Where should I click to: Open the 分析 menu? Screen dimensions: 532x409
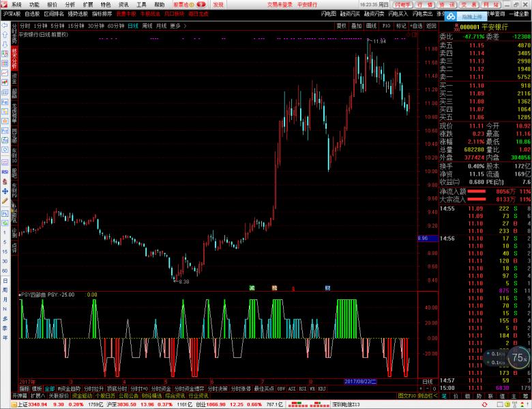click(x=70, y=4)
